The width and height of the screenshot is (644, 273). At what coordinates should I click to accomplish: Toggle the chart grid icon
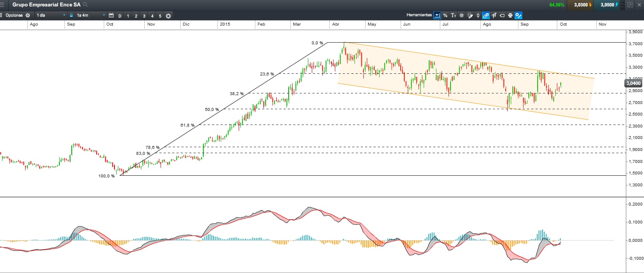pos(462,15)
